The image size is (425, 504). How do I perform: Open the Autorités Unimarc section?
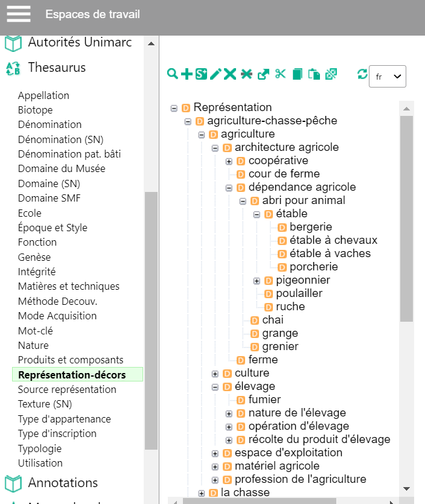[x=80, y=42]
